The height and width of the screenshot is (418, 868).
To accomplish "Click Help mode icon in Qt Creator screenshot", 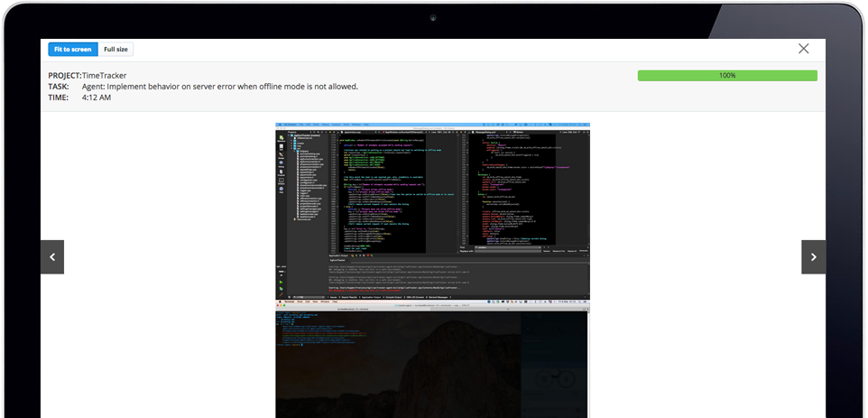I will point(282,190).
